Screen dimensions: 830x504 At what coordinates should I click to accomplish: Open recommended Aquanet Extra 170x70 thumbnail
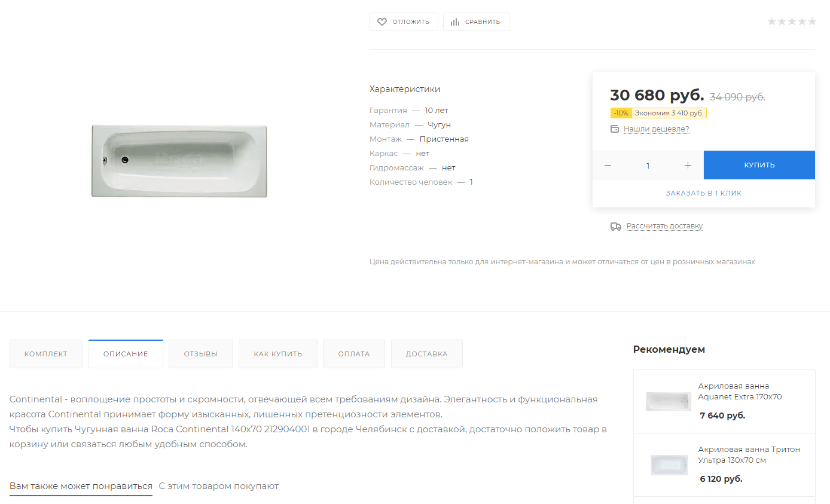coord(669,401)
